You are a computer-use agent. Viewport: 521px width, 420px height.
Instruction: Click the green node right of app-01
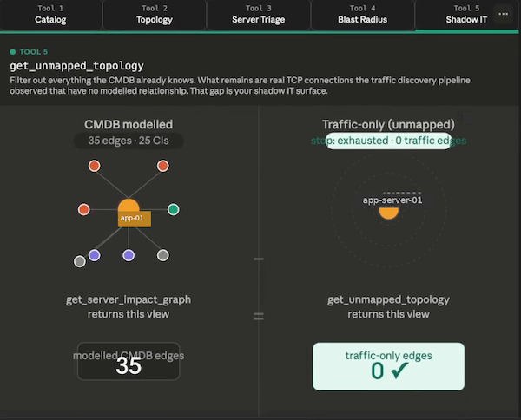click(x=173, y=209)
